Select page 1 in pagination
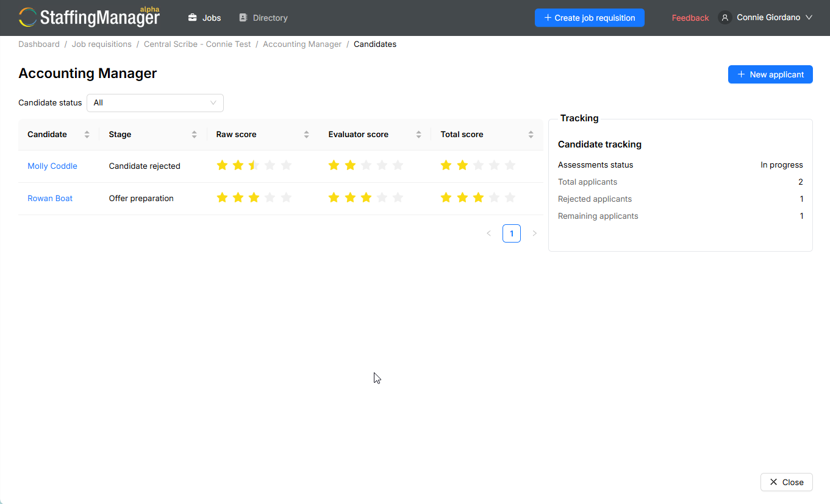Viewport: 830px width, 504px height. (x=512, y=233)
